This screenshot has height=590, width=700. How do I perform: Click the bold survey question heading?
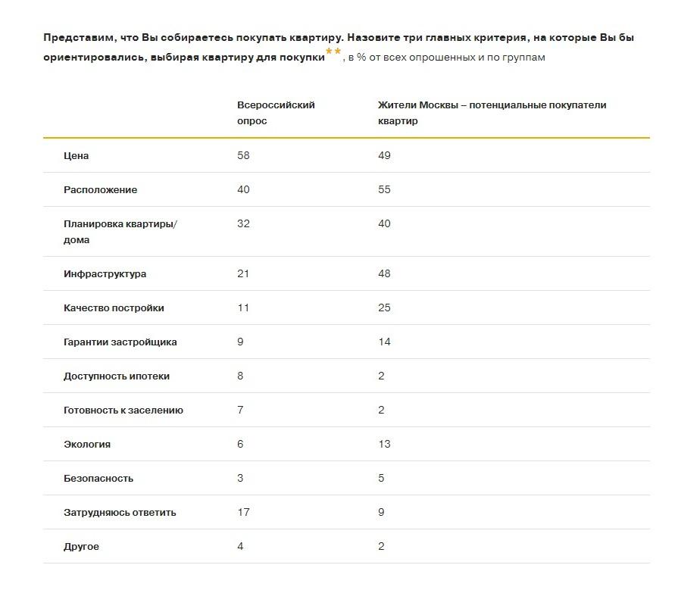[339, 38]
